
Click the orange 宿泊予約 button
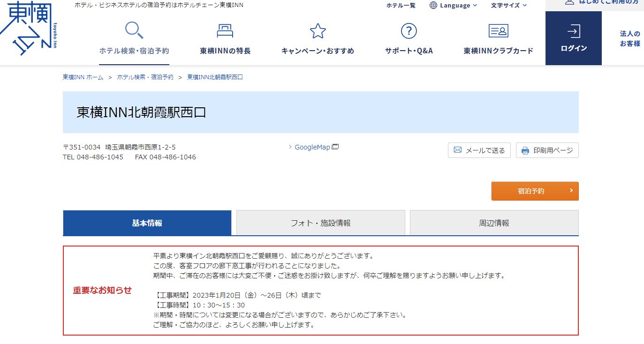[535, 191]
